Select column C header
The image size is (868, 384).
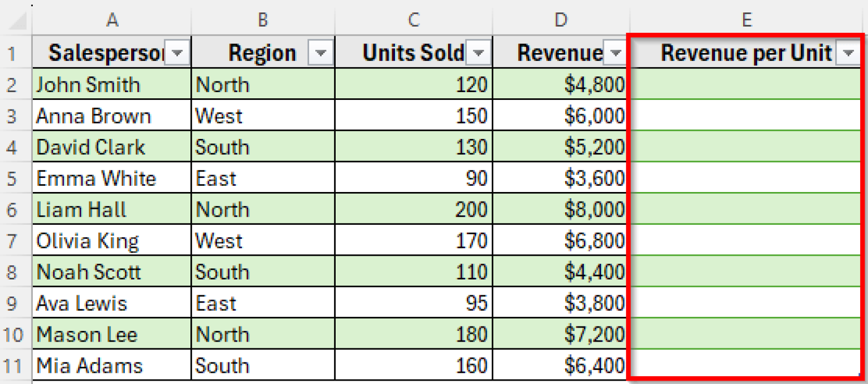coord(414,20)
